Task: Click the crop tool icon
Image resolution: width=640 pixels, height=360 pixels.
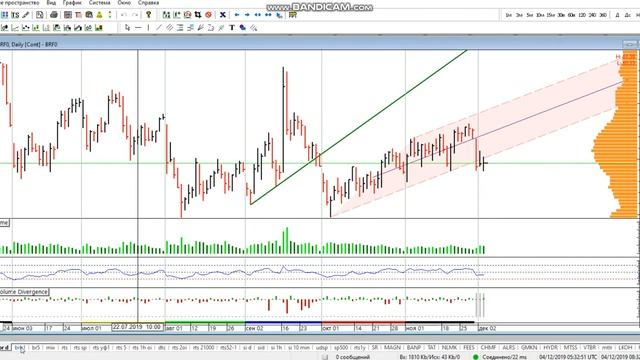Action: (198, 15)
